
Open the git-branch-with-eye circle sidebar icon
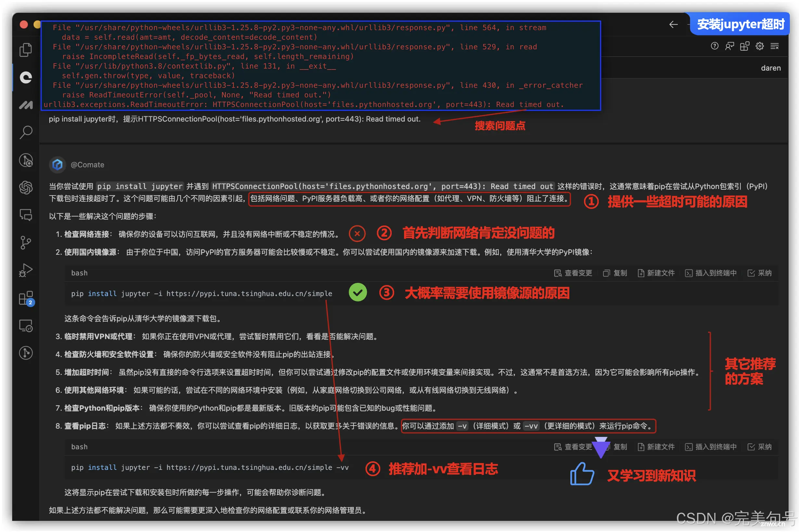pyautogui.click(x=25, y=160)
